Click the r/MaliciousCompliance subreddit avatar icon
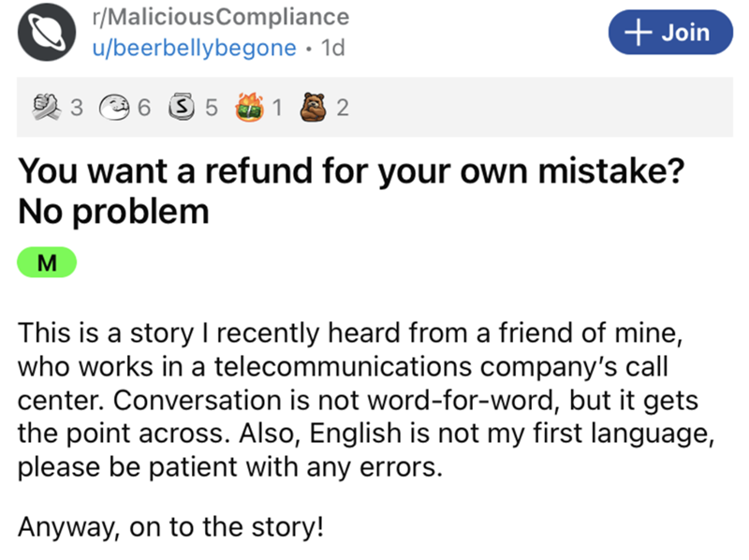Screen dimensions: 749x560 click(44, 35)
